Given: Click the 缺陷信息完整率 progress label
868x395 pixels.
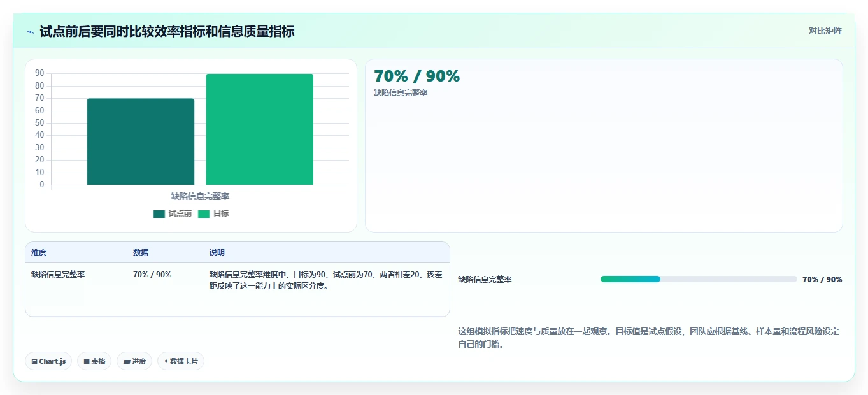Looking at the screenshot, I should pyautogui.click(x=485, y=279).
